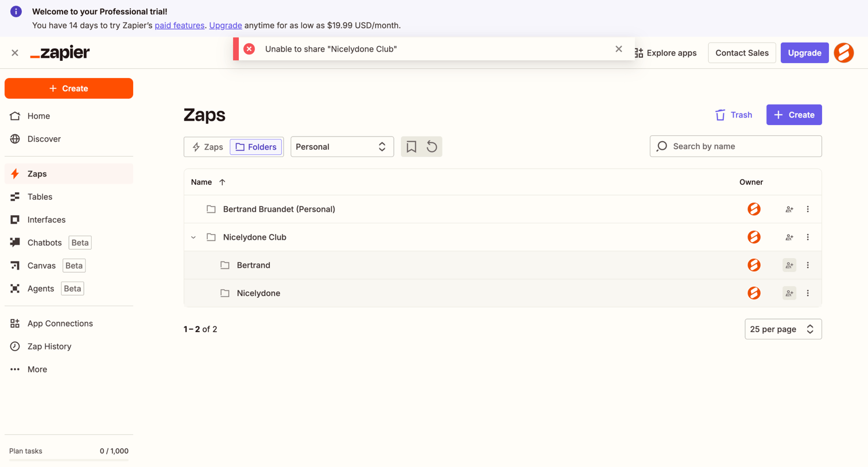The image size is (868, 467).
Task: Click Contact Sales button
Action: tap(742, 53)
